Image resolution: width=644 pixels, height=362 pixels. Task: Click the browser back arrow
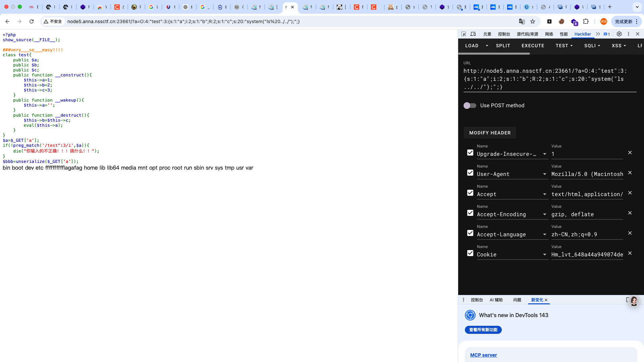click(7, 21)
